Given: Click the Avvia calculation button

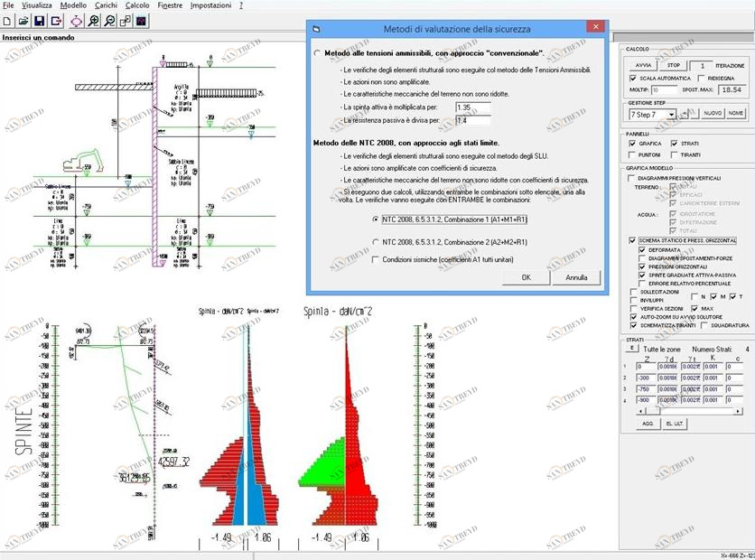Looking at the screenshot, I should [643, 66].
